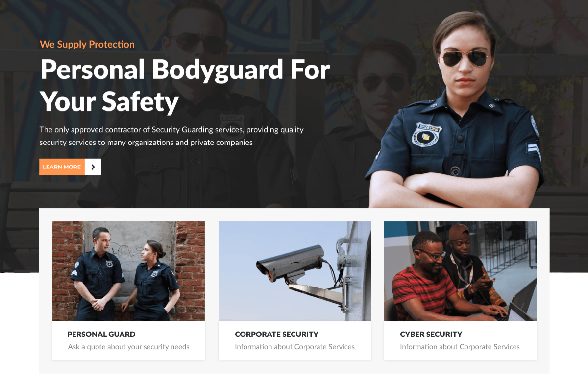Open the Cyber Security photo of two men
This screenshot has height=383, width=588.
[460, 271]
